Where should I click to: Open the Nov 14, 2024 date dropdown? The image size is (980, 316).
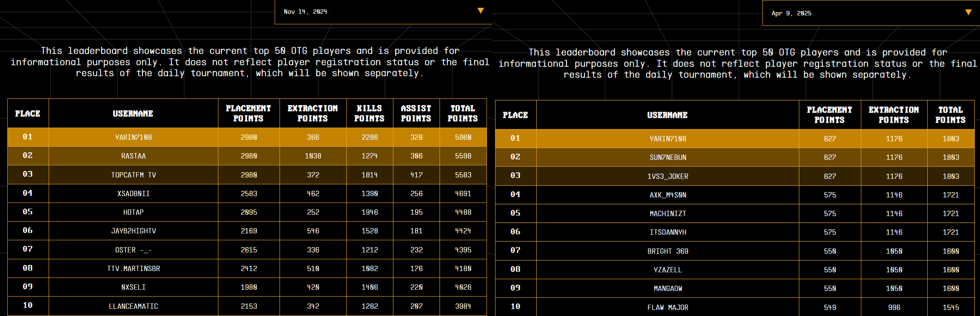(383, 12)
